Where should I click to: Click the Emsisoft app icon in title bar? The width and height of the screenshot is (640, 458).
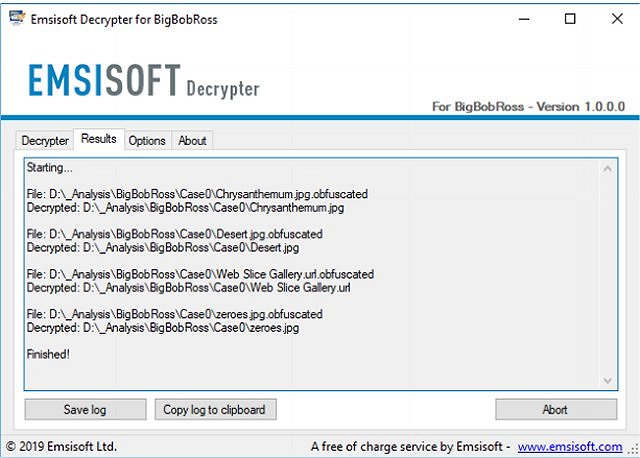pyautogui.click(x=17, y=18)
